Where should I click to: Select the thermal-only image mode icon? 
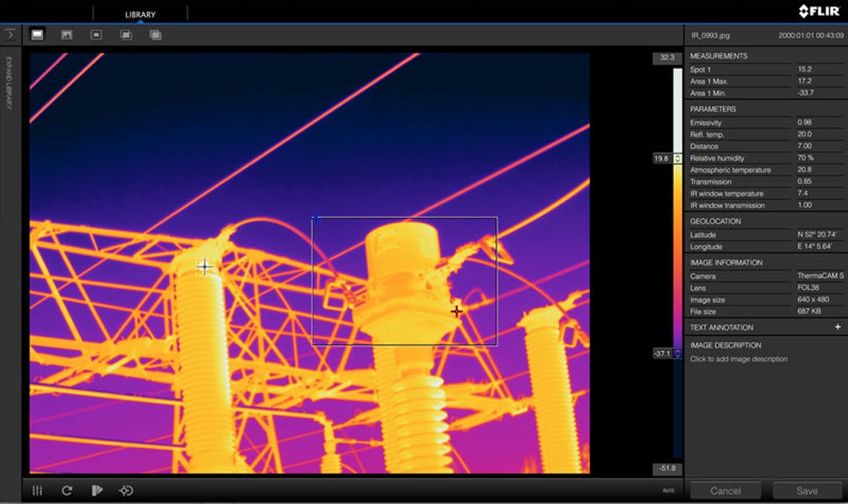[x=37, y=34]
